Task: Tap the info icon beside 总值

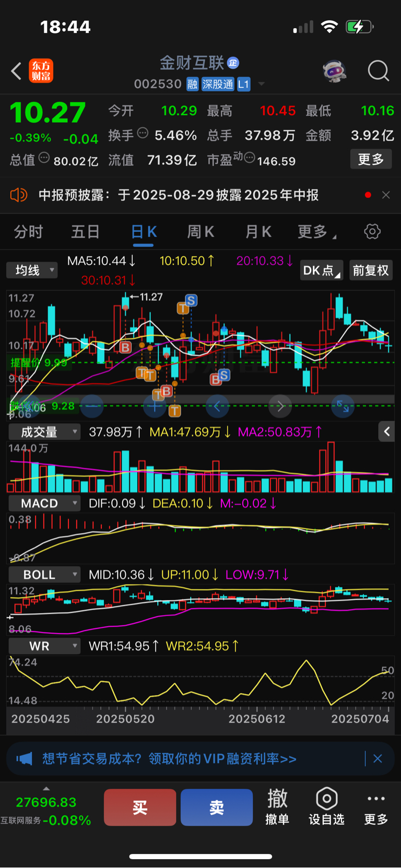Action: click(x=44, y=157)
